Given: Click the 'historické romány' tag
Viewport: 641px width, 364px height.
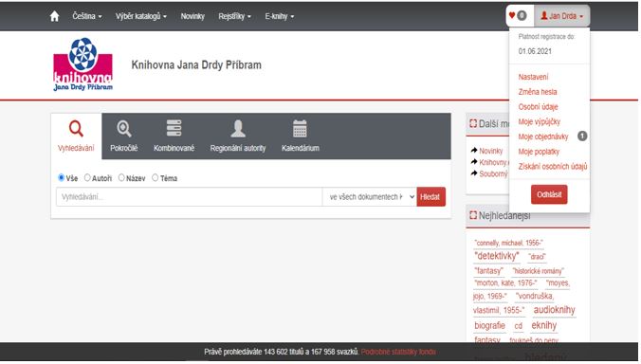Looking at the screenshot, I should 538,271.
